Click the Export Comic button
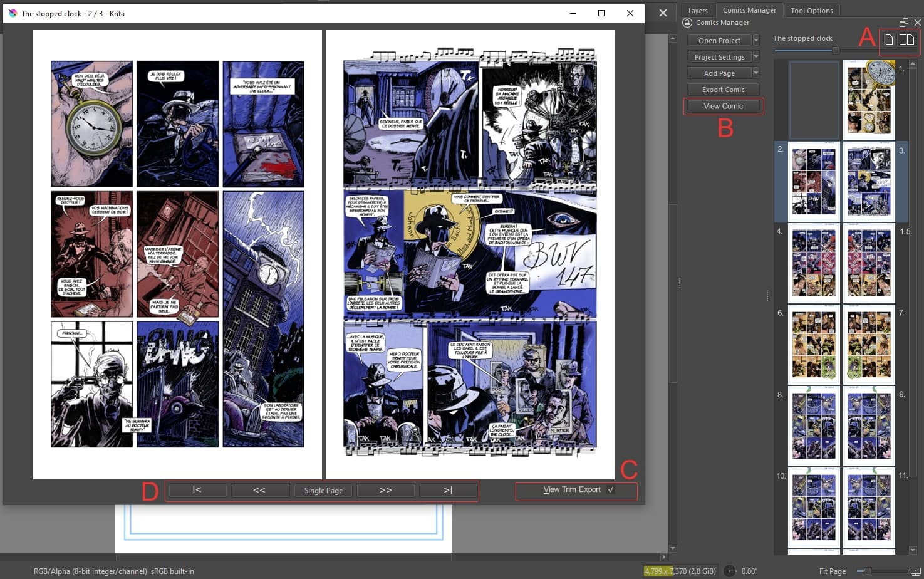The width and height of the screenshot is (924, 579). tap(724, 90)
